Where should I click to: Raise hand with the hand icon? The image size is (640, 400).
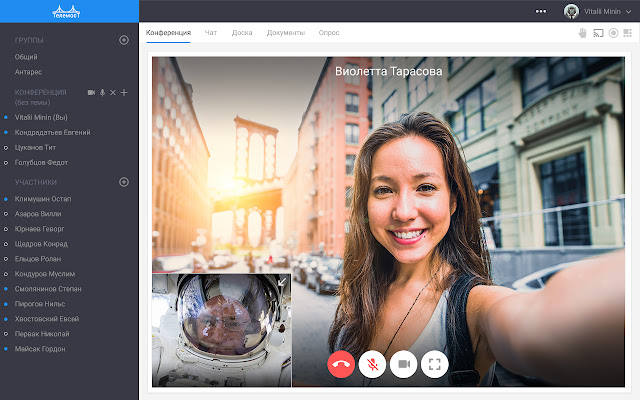click(x=582, y=33)
